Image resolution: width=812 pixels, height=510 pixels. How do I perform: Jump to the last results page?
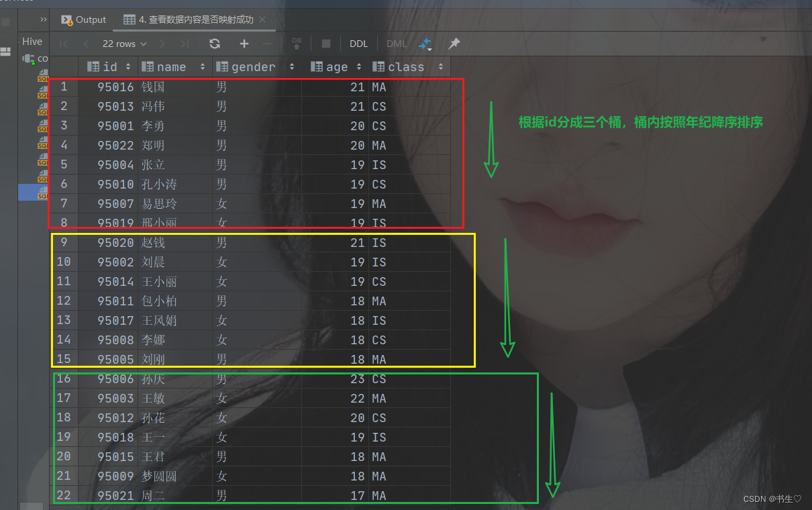tap(185, 44)
